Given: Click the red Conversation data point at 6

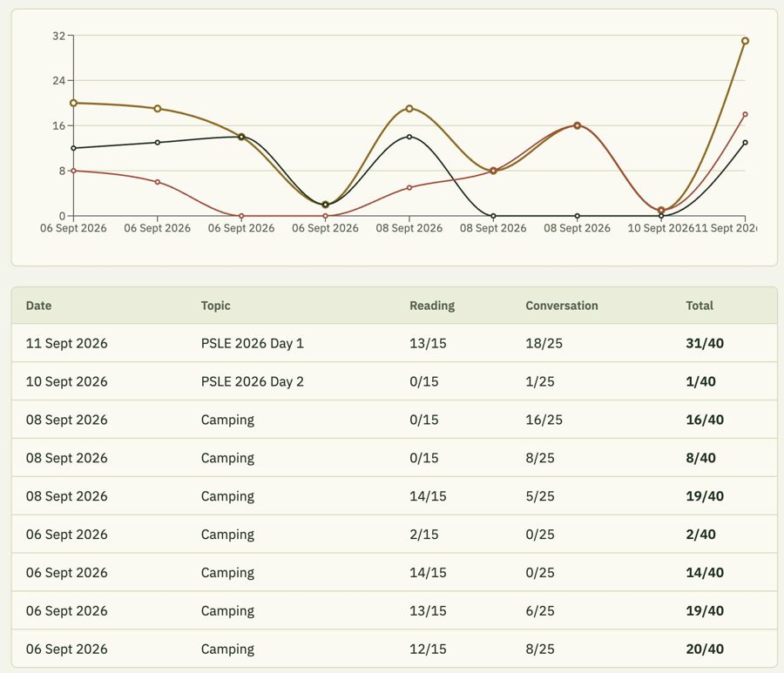Looking at the screenshot, I should 158,182.
